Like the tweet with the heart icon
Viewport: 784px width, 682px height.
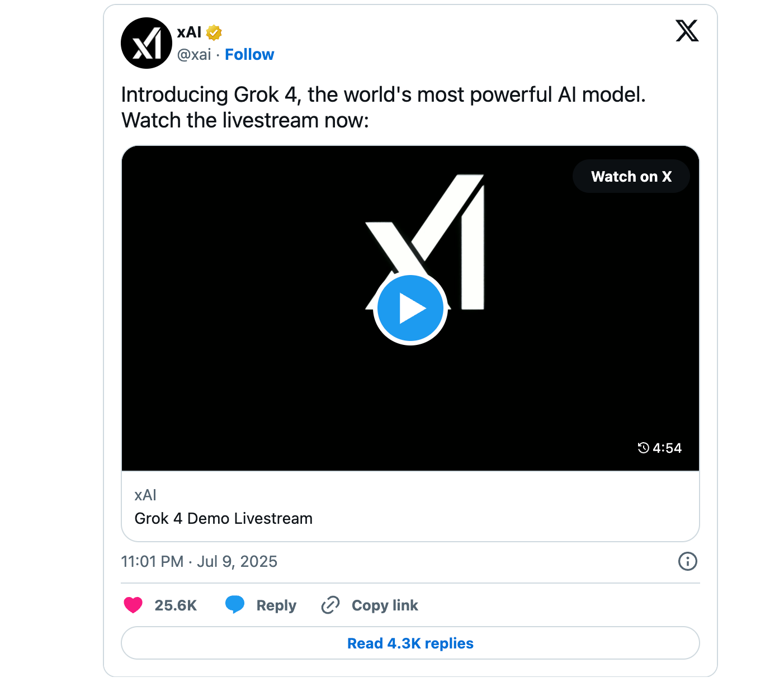[133, 605]
